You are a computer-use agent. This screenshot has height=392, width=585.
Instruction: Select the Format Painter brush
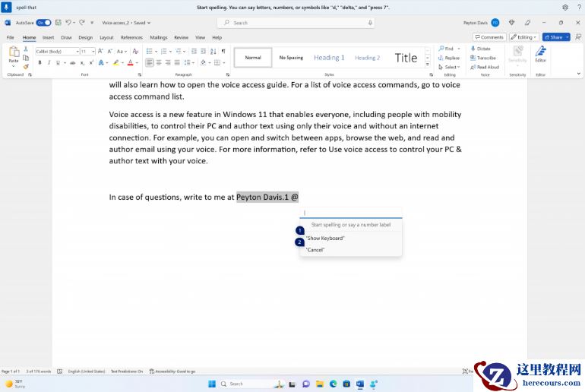[26, 66]
